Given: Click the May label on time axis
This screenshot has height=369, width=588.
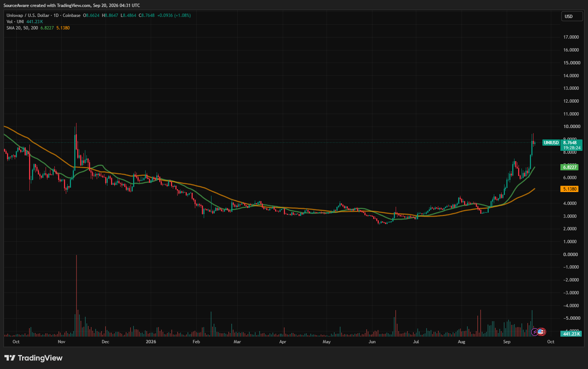Looking at the screenshot, I should click(x=327, y=342).
